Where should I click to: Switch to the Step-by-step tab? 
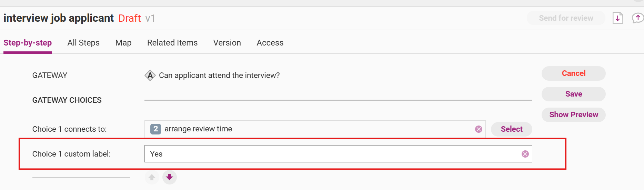(28, 43)
